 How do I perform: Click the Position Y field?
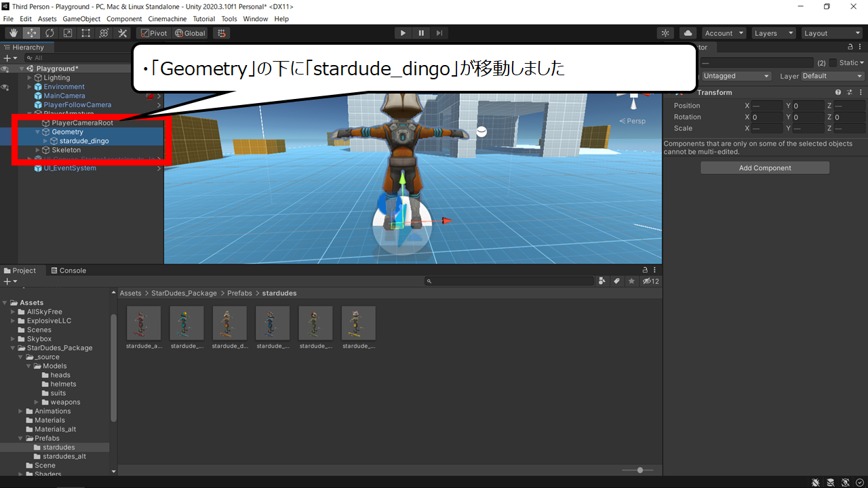click(x=809, y=106)
